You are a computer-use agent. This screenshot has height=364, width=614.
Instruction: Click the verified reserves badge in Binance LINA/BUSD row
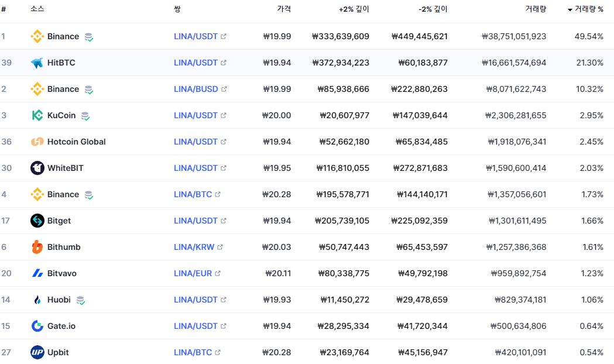click(89, 90)
